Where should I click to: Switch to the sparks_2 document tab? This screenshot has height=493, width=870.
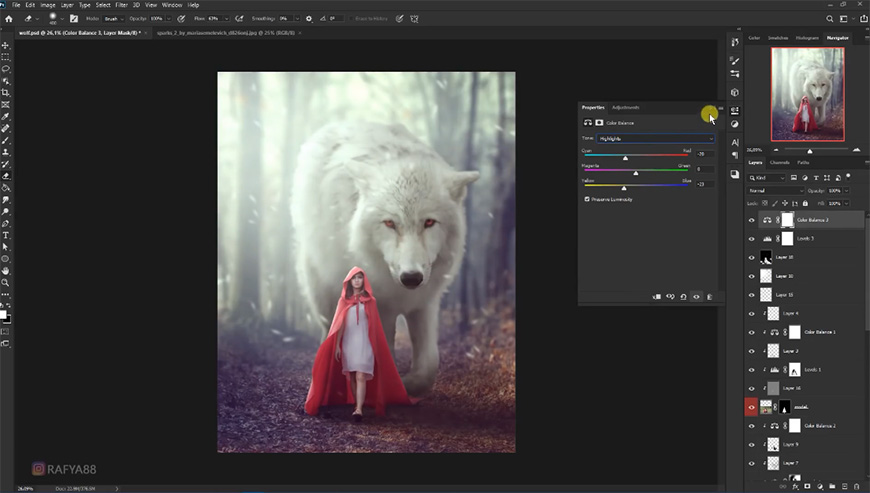pos(226,33)
